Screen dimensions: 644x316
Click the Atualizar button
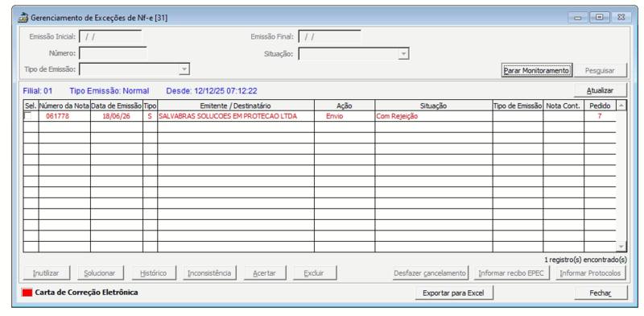point(600,90)
